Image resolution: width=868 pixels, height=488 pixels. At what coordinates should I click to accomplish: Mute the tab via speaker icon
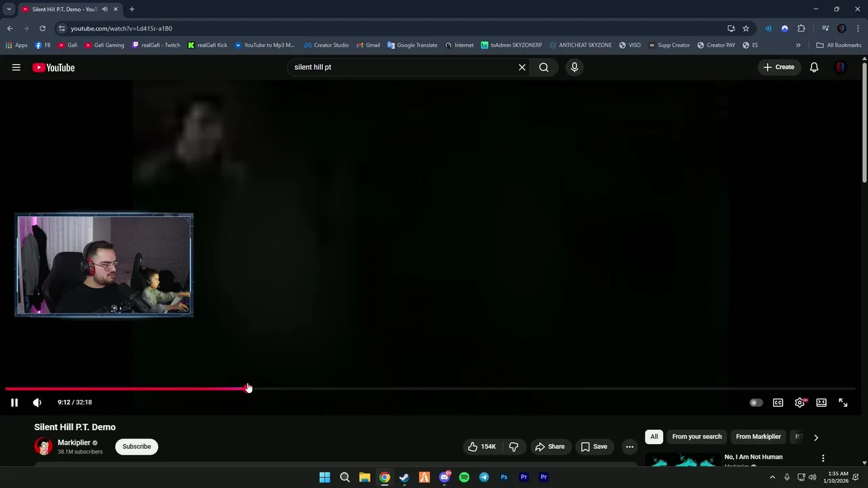coord(104,9)
